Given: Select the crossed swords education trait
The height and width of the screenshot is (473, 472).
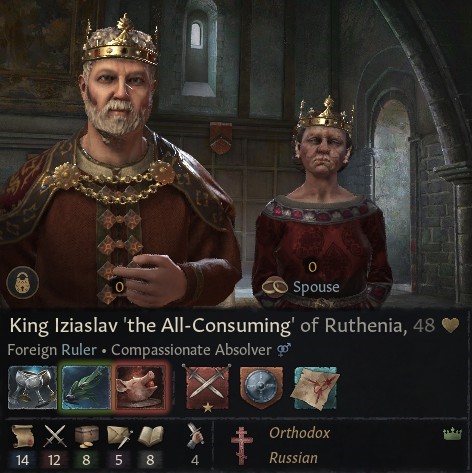Looking at the screenshot, I should [x=207, y=387].
